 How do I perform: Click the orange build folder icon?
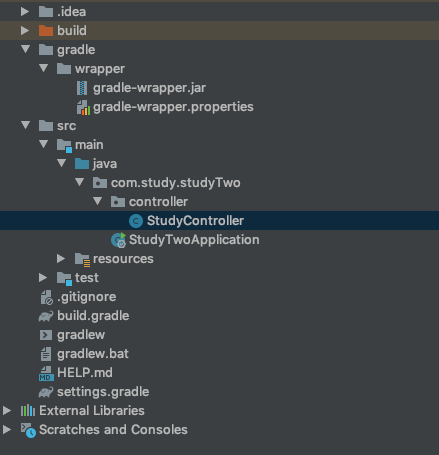(x=46, y=31)
